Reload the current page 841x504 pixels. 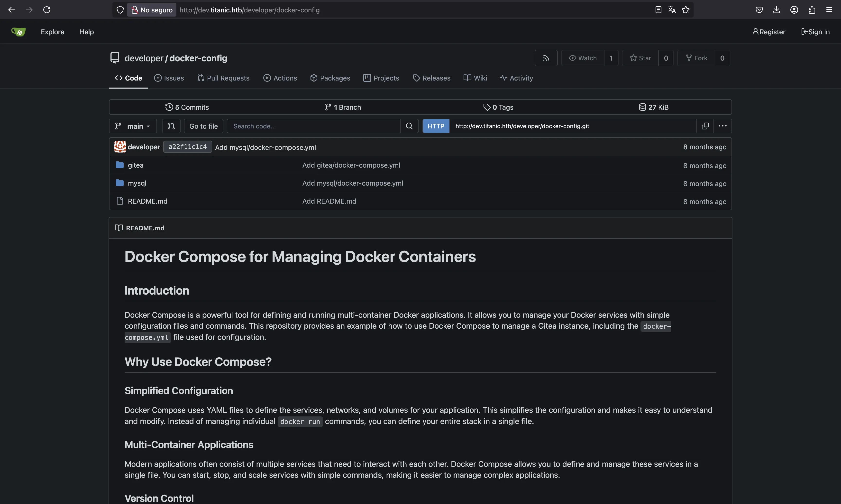[47, 10]
